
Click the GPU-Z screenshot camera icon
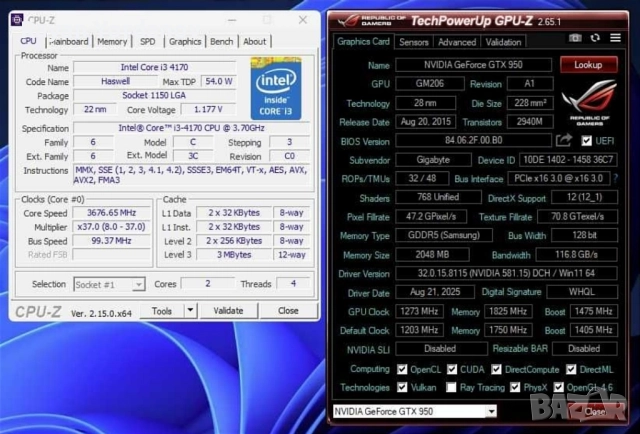pos(575,38)
